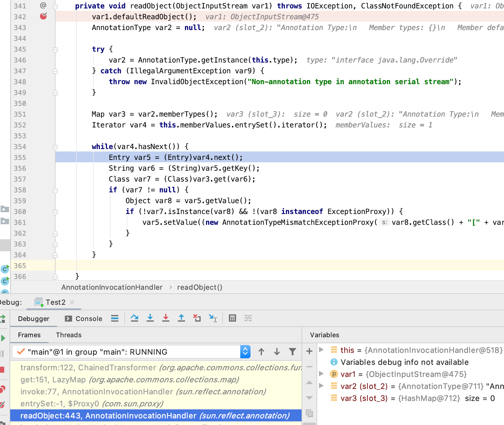504x425 pixels.
Task: Click the Trace Current Stream Chain icon
Action: click(x=248, y=318)
